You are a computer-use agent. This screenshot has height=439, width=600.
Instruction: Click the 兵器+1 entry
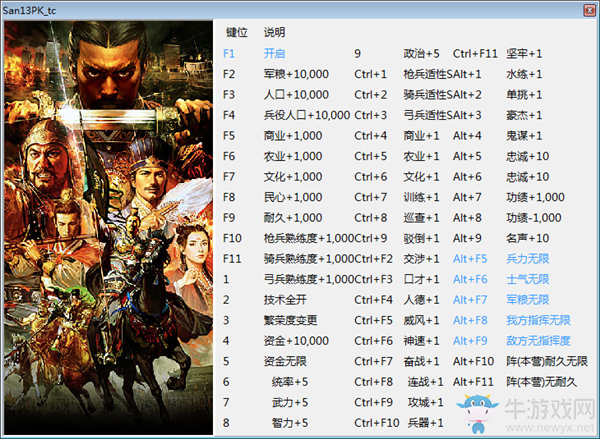[426, 423]
